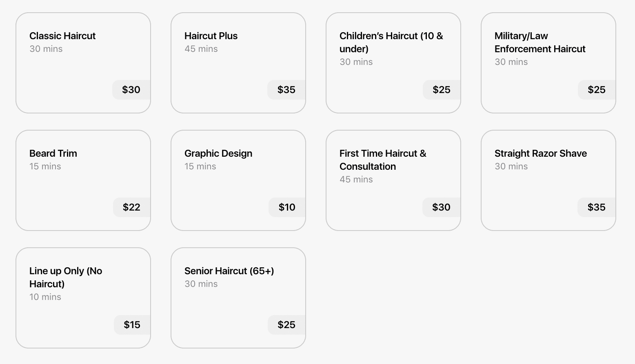Choose the Beard Trim service
The height and width of the screenshot is (364, 635).
pyautogui.click(x=83, y=180)
